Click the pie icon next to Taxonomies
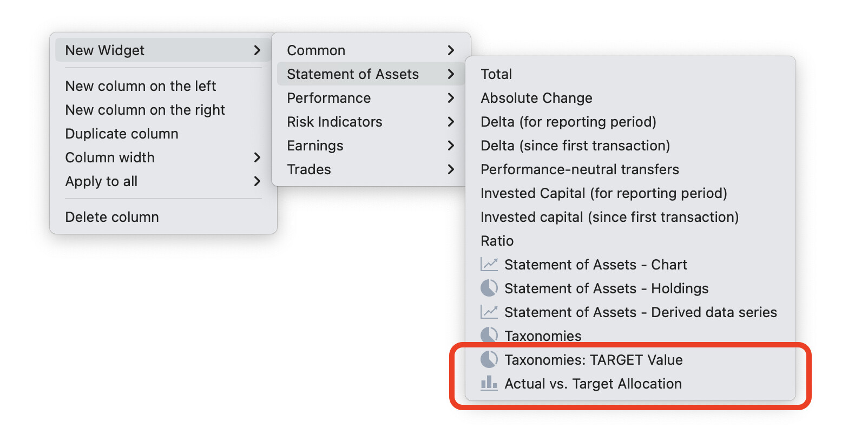 pos(489,336)
